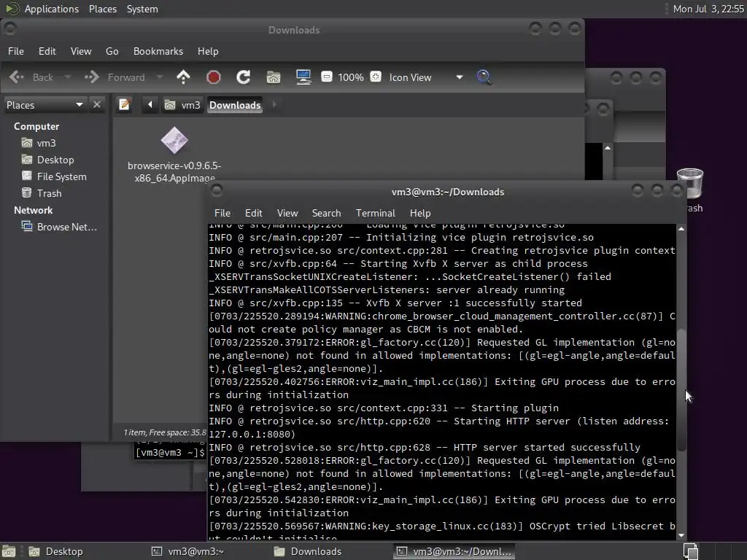Select the browservice AppImage file icon
Image resolution: width=747 pixels, height=560 pixels.
coord(174,141)
